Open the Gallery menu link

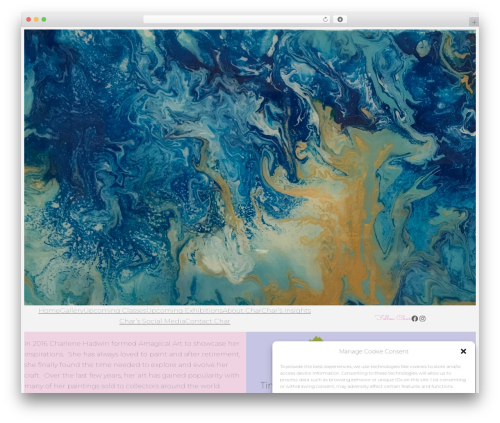(71, 310)
